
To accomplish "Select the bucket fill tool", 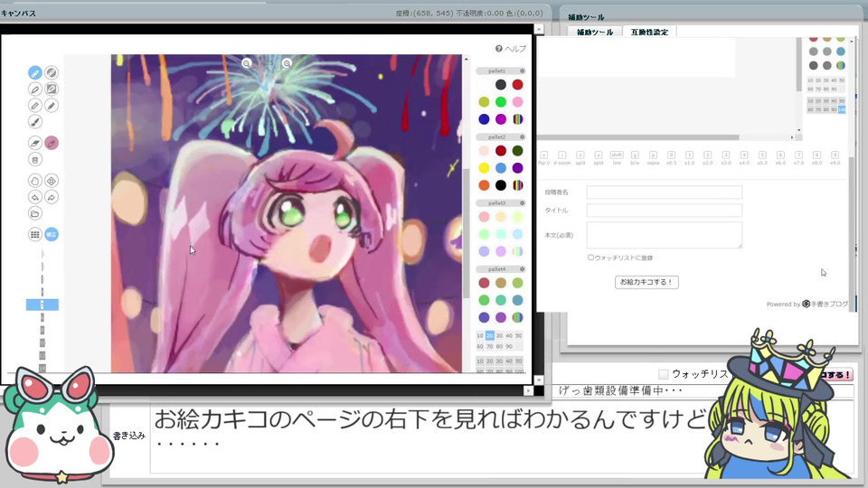I will tap(35, 160).
